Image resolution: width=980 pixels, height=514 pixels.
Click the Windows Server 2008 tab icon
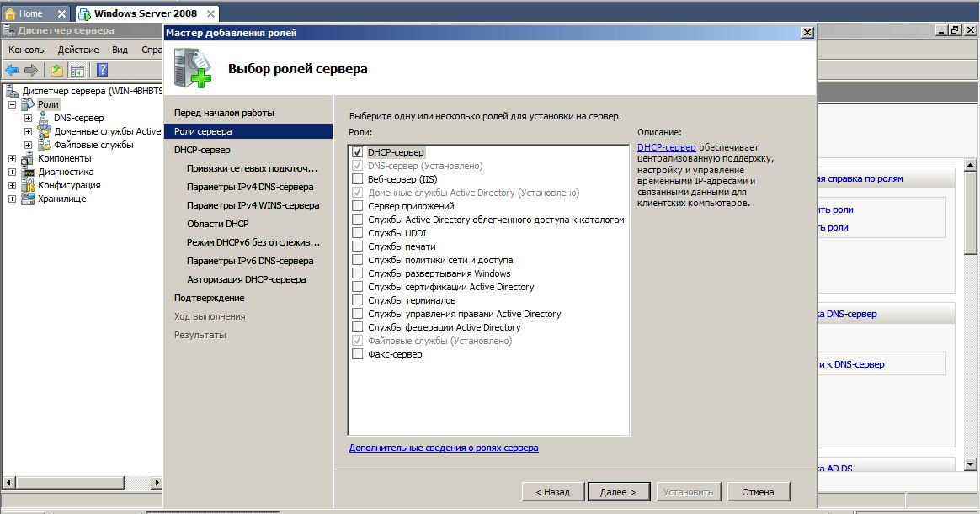coord(84,13)
